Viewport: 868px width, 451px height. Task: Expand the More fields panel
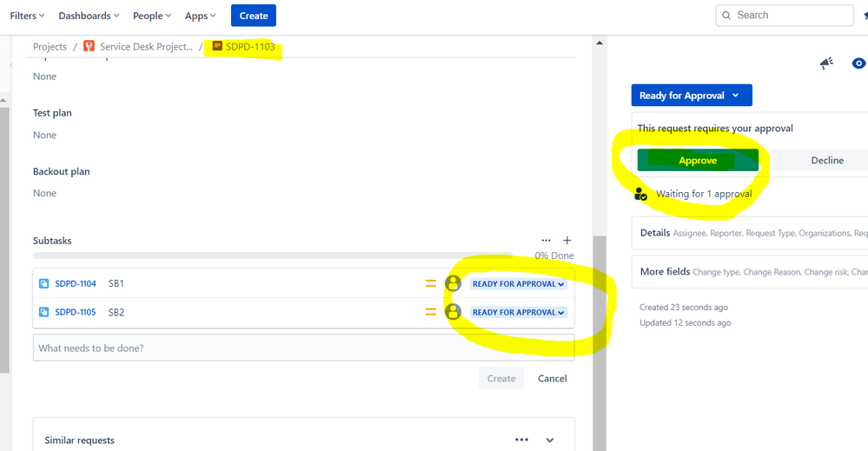[x=750, y=272]
